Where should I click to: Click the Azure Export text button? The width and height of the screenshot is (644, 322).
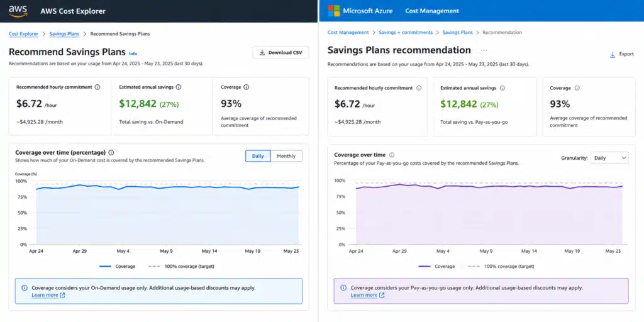tap(626, 54)
